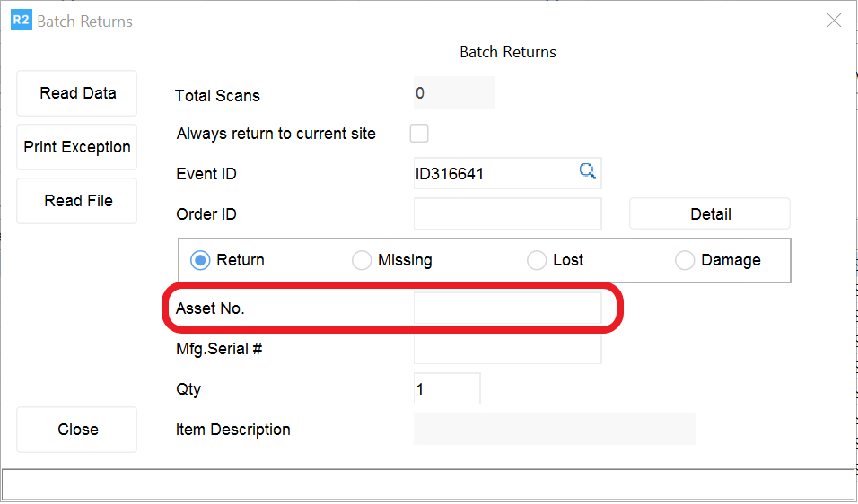
Task: Click into the Order ID input field
Action: 507,214
